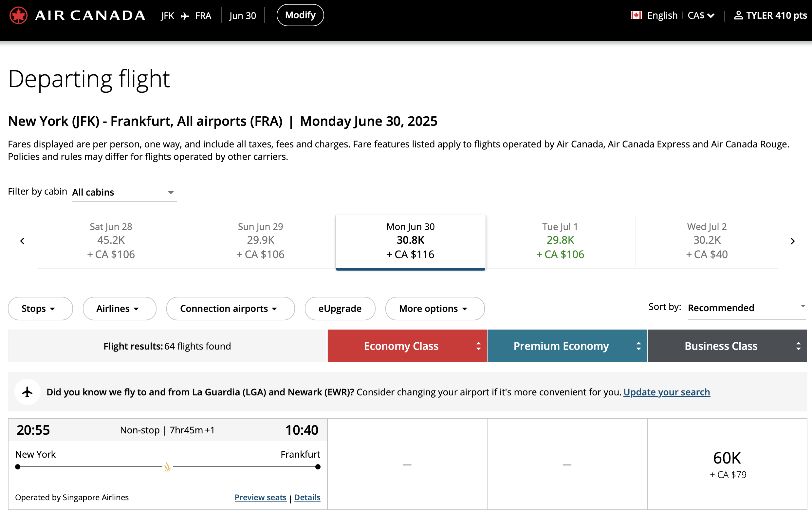Click the 'Departing flight' heading
Screen dimensions: 812x513
coord(89,79)
